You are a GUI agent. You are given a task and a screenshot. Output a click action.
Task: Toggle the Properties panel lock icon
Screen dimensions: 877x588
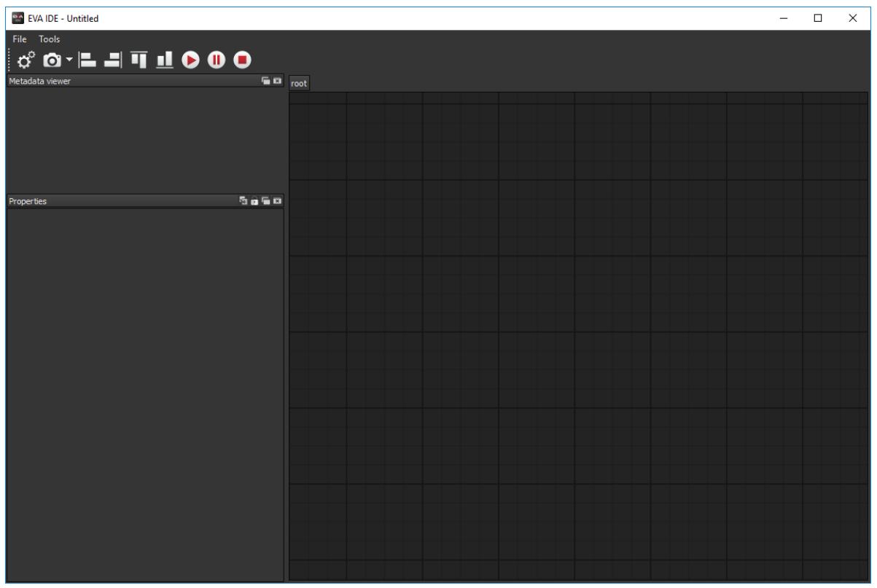point(254,200)
